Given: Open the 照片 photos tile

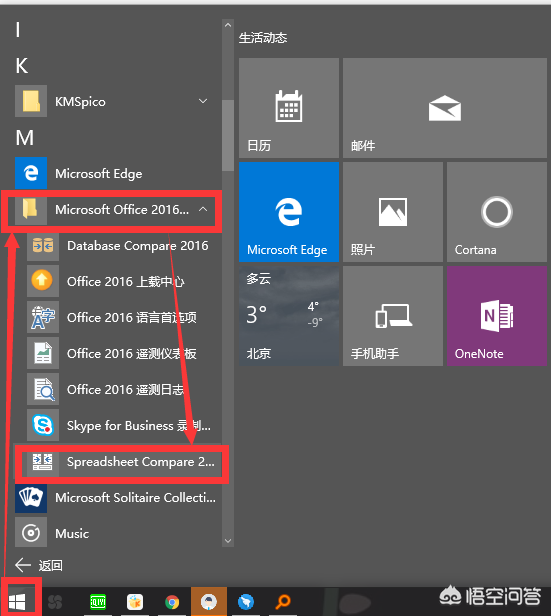Looking at the screenshot, I should tap(393, 212).
